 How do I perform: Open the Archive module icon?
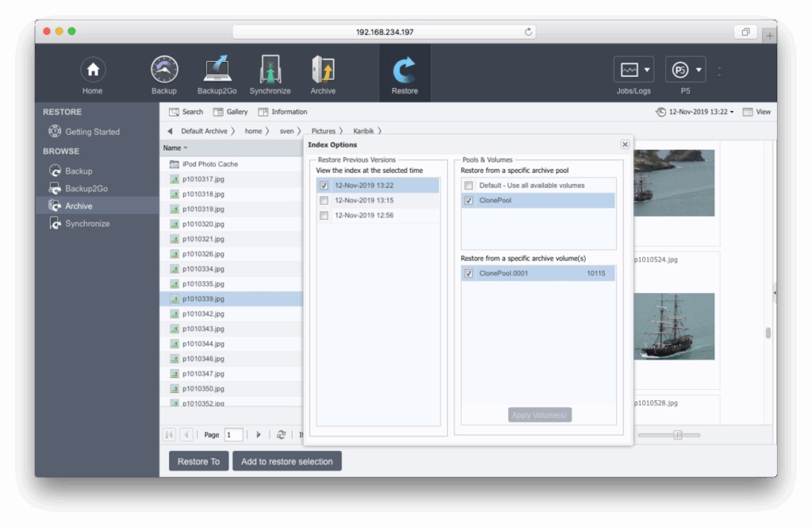click(323, 71)
